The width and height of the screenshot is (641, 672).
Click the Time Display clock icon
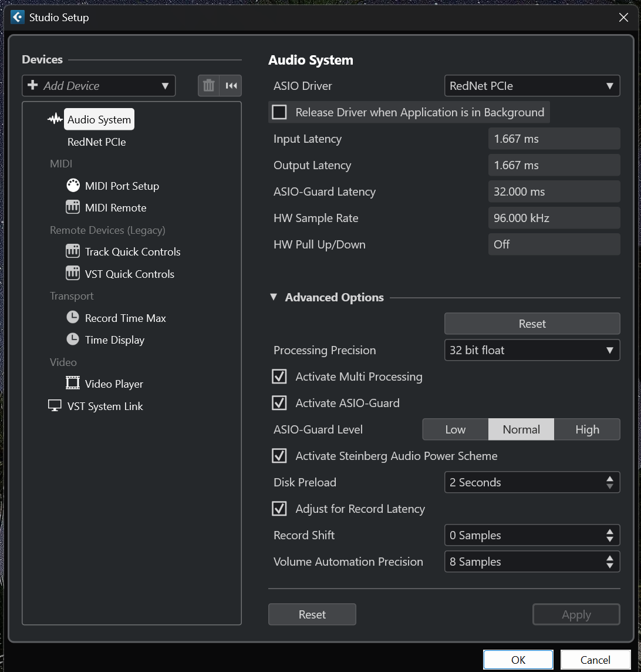click(x=73, y=340)
